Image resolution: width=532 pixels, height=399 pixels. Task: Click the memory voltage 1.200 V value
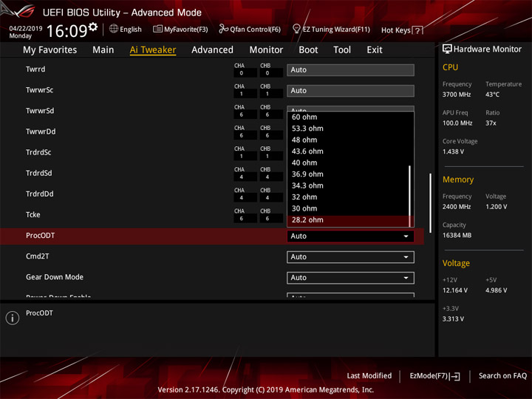click(496, 207)
